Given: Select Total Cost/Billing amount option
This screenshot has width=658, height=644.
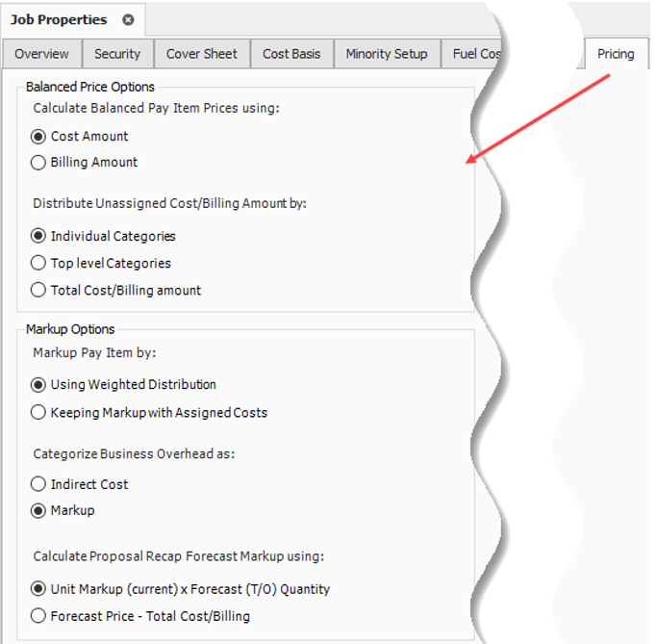Looking at the screenshot, I should pos(38,290).
